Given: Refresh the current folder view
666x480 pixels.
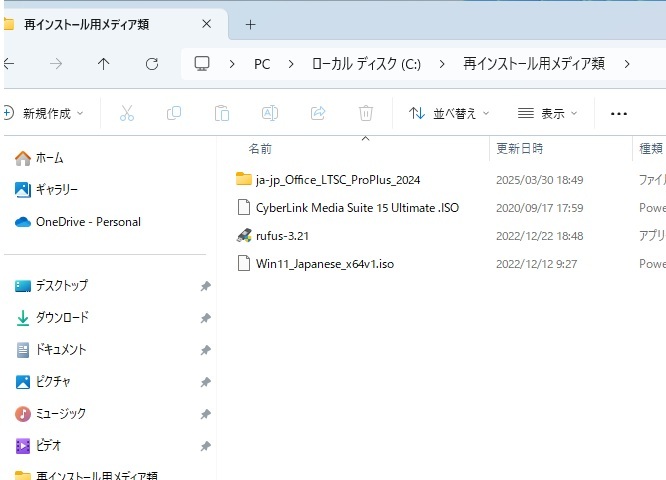Looking at the screenshot, I should pyautogui.click(x=152, y=64).
